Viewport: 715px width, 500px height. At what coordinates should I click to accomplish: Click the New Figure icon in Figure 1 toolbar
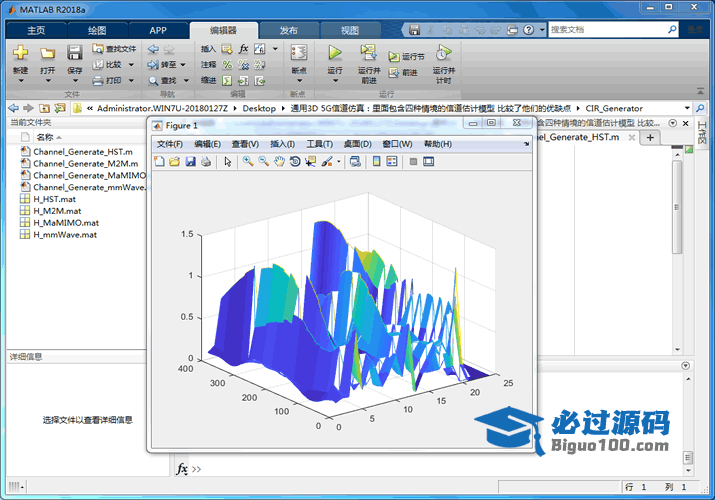(x=160, y=161)
